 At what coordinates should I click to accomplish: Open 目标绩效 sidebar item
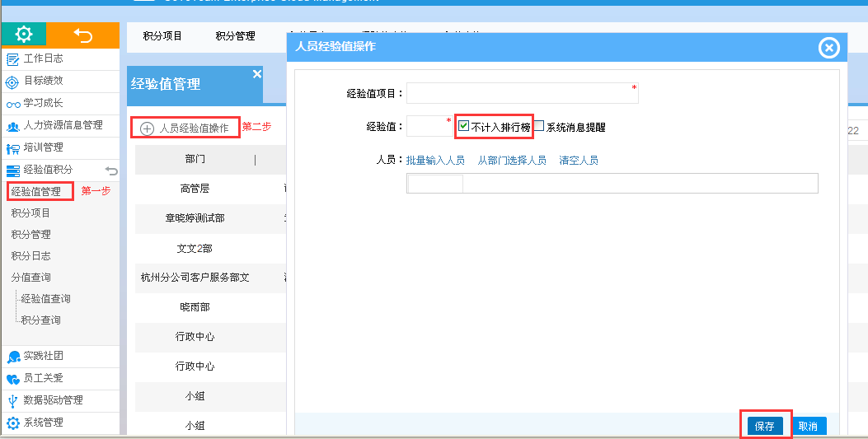pyautogui.click(x=60, y=82)
